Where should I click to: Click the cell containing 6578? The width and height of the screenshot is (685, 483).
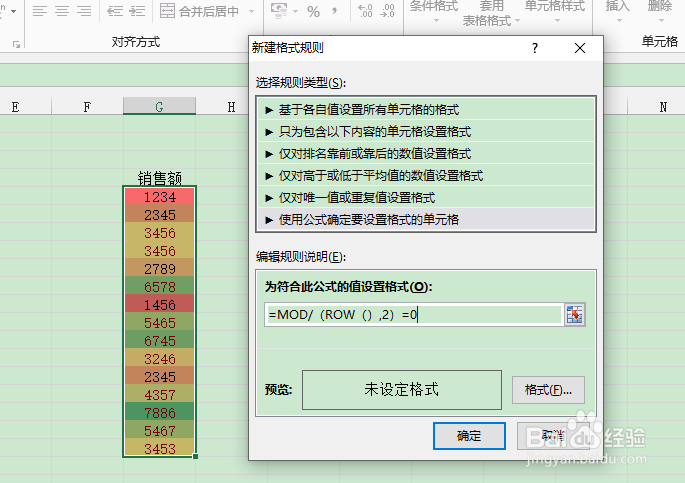[x=160, y=286]
